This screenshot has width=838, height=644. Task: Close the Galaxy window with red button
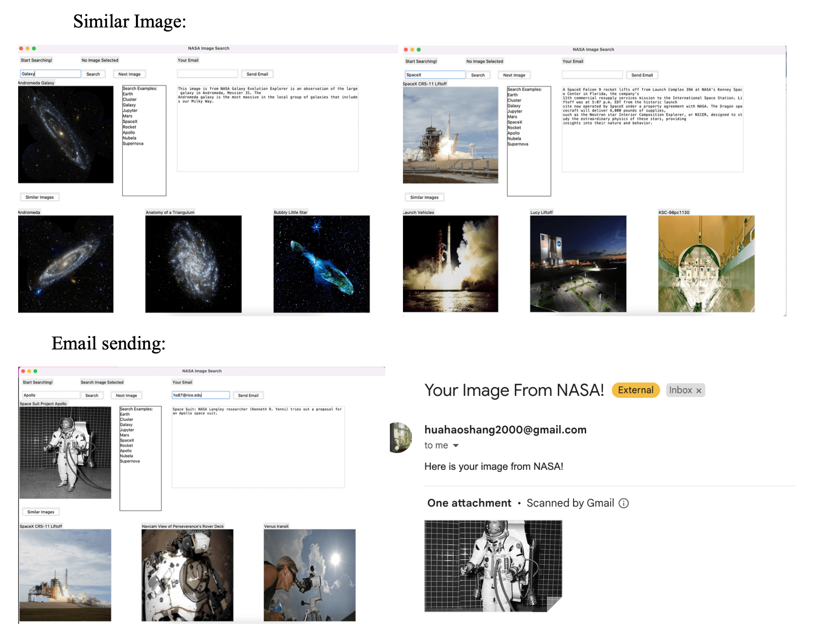pos(21,49)
